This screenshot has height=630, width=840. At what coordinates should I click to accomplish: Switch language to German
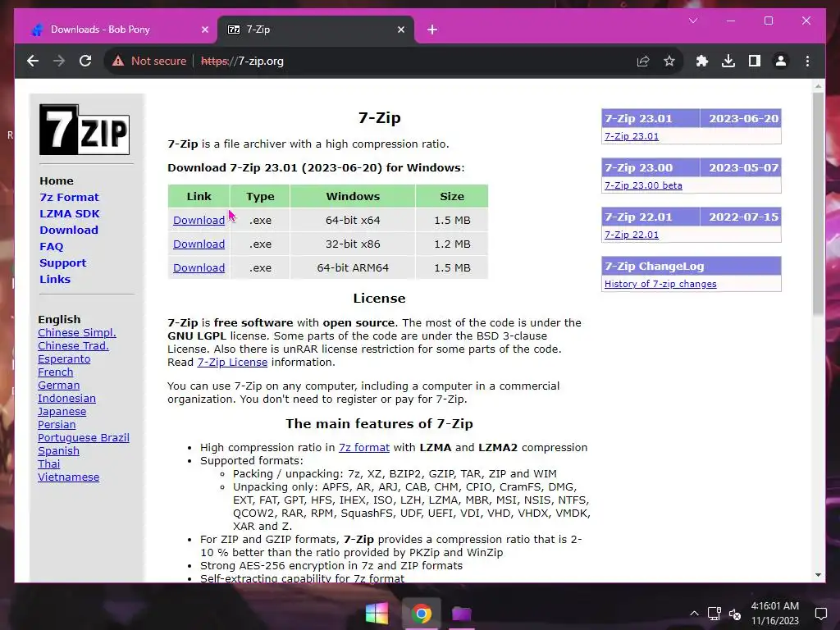(x=58, y=386)
